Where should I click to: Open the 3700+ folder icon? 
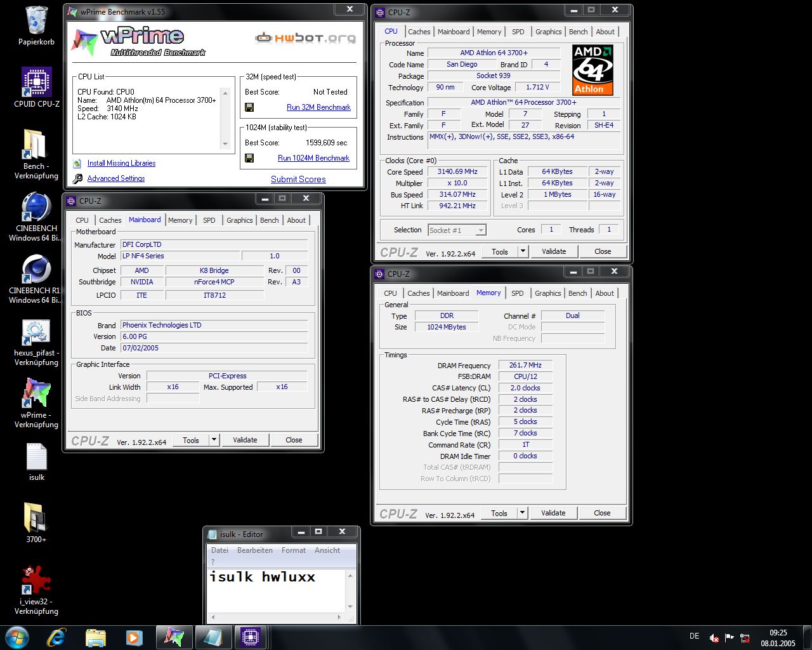point(35,518)
